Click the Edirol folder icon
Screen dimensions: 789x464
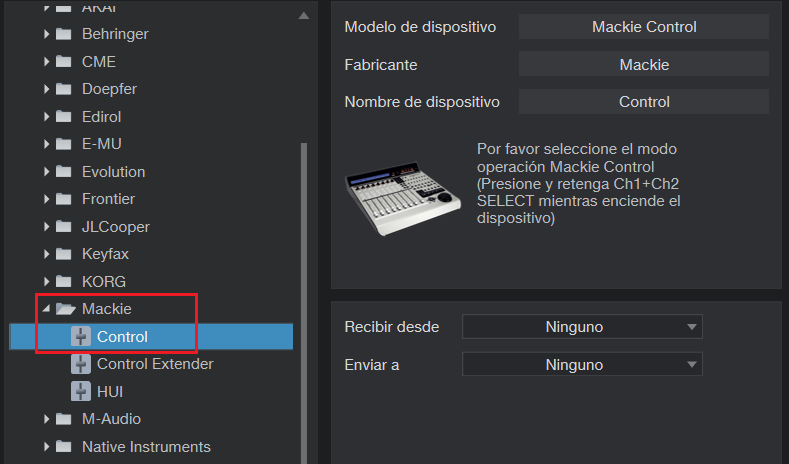click(x=63, y=117)
